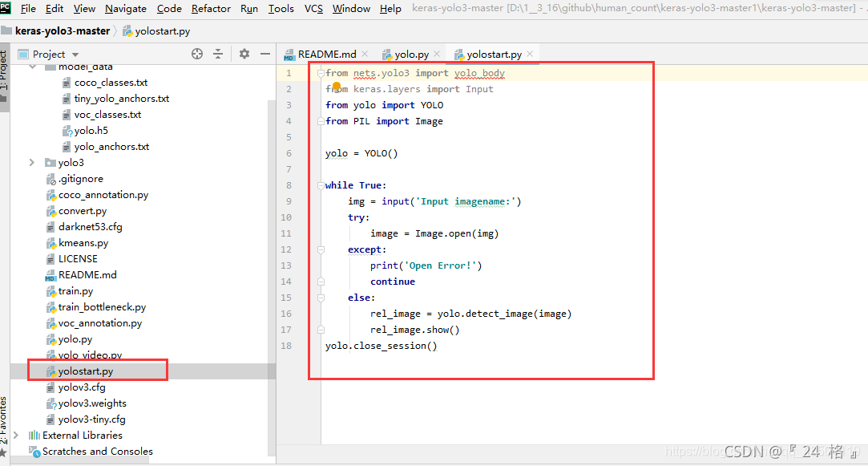The height and width of the screenshot is (466, 868).
Task: Hide the Project tool window with minus icon
Action: (x=265, y=54)
